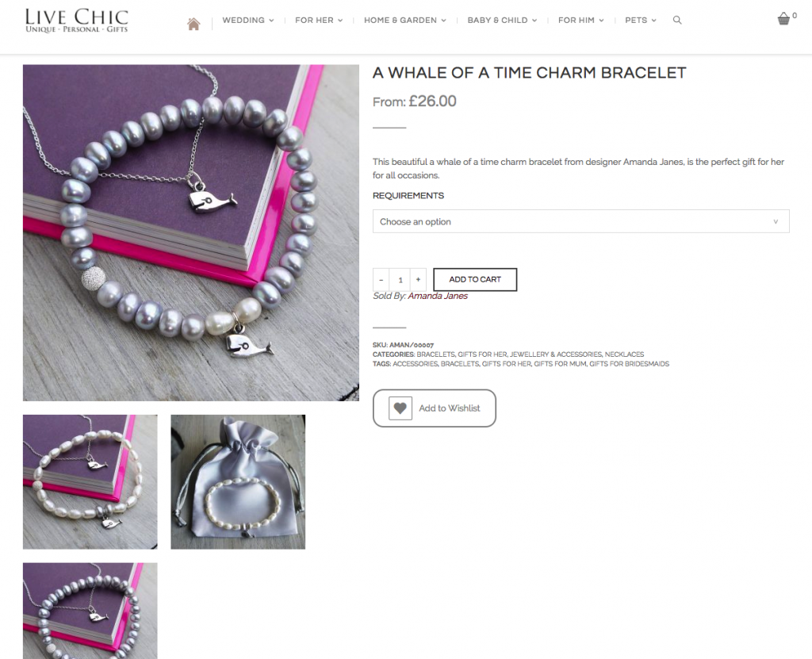The height and width of the screenshot is (659, 812).
Task: Open the Home & Garden menu
Action: pos(405,20)
